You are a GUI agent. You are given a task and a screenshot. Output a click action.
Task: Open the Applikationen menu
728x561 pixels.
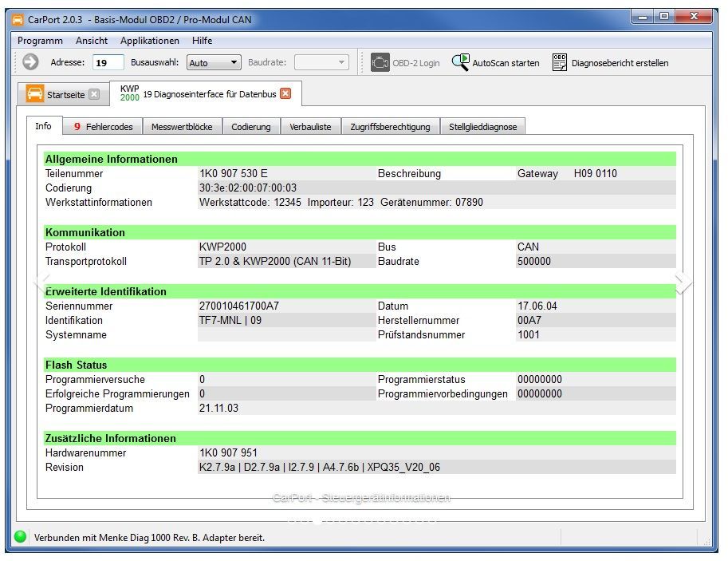point(150,41)
